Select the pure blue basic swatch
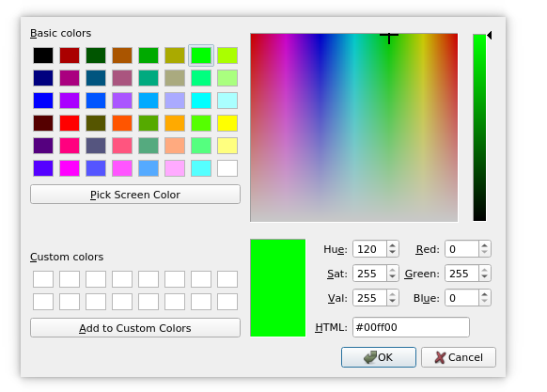Viewport: 547px width, 392px height. (43, 101)
